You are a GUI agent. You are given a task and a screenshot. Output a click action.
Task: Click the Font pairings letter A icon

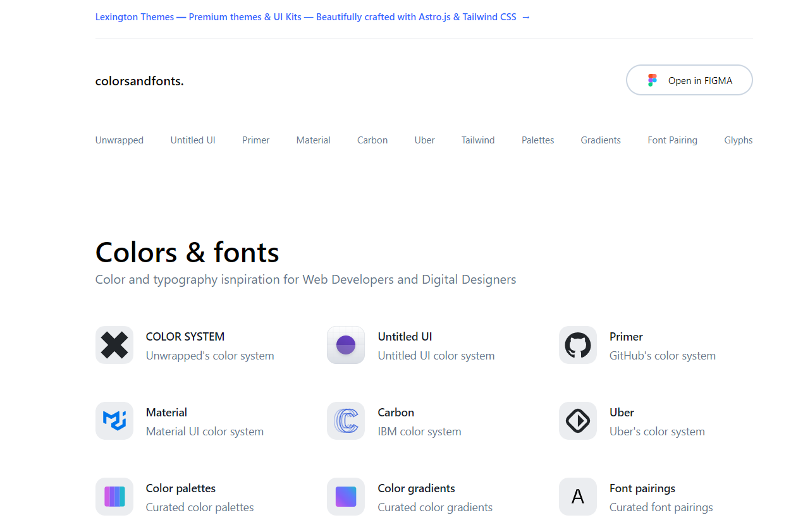(x=578, y=497)
